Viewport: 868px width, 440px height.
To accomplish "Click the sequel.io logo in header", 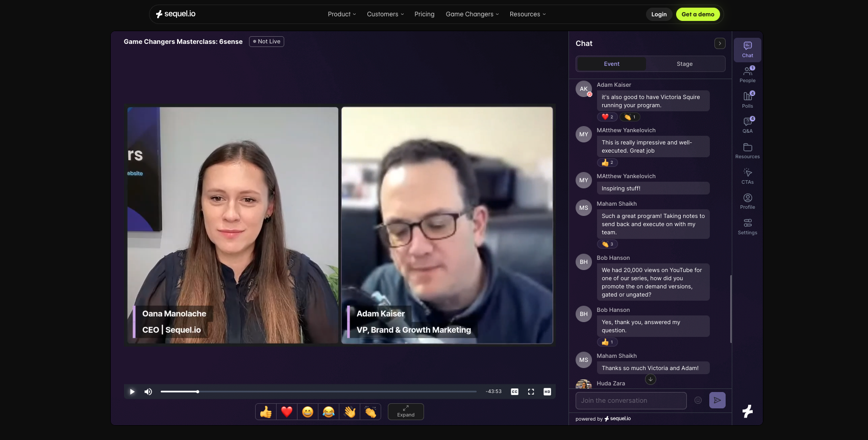I will pyautogui.click(x=176, y=14).
